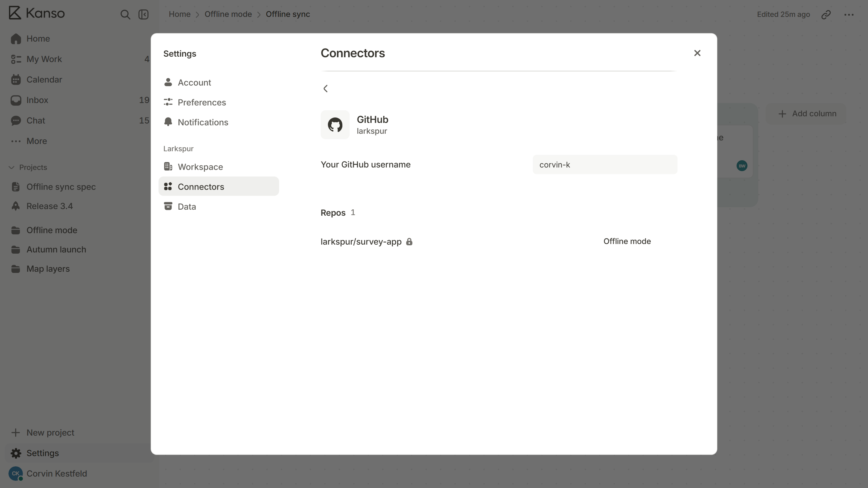Open Offline mode folder in sidebar
The image size is (868, 488).
coord(79,230)
